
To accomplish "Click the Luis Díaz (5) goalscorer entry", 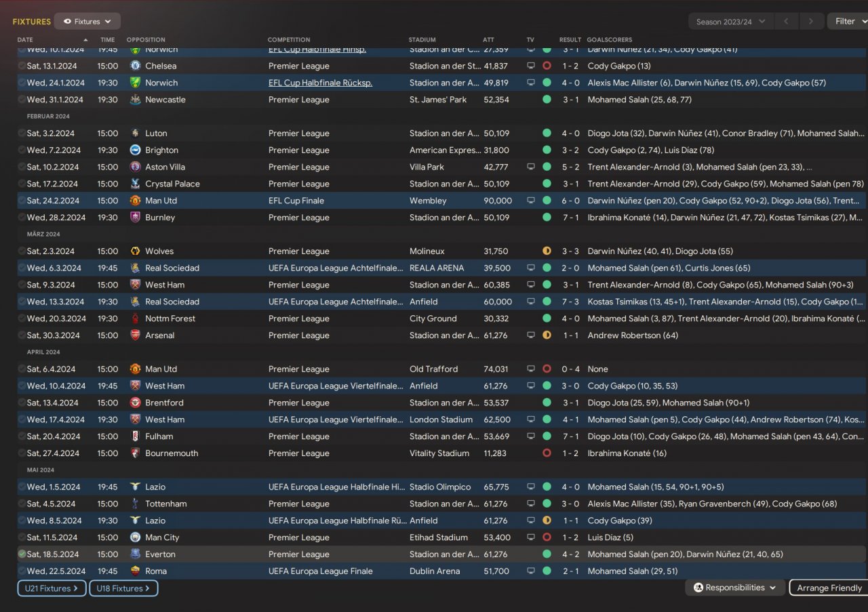I will click(610, 537).
